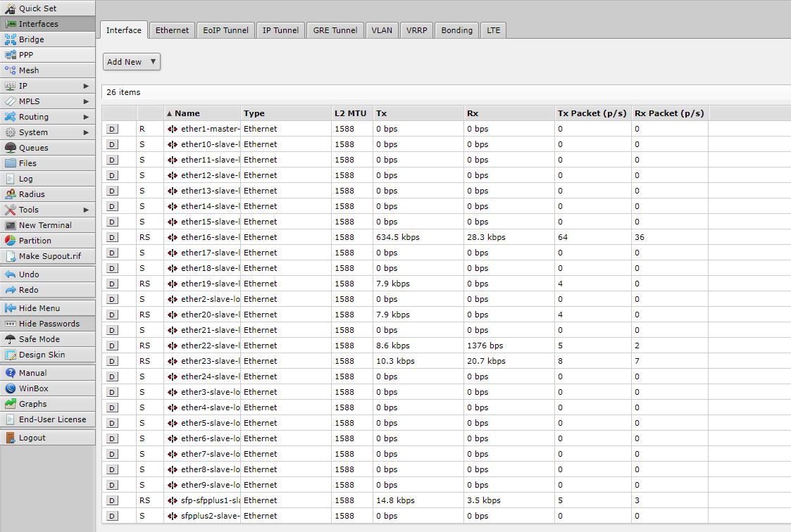This screenshot has height=532, width=791.
Task: Expand the Routing submenu
Action: [86, 117]
